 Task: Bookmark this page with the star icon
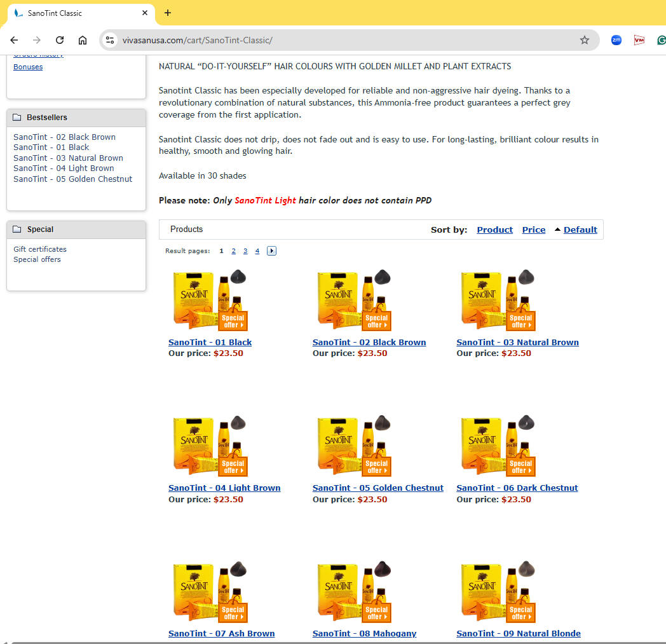(585, 40)
